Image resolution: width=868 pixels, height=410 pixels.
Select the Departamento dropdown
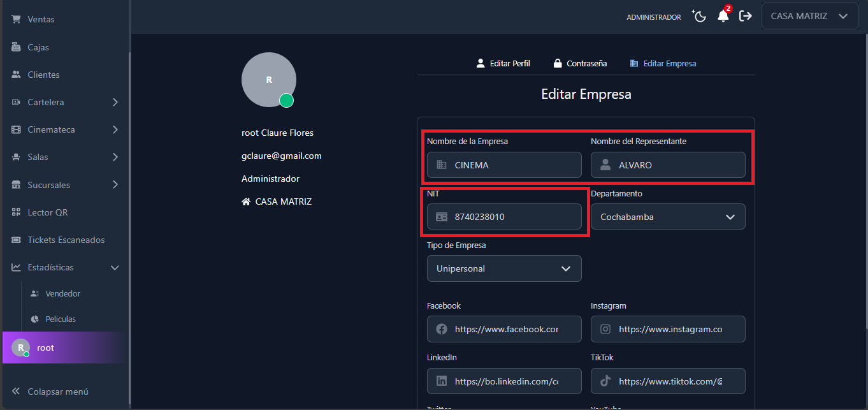(667, 217)
